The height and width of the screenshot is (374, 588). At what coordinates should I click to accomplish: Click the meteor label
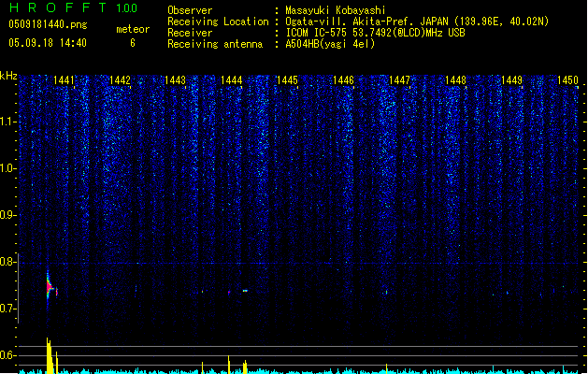pyautogui.click(x=133, y=29)
